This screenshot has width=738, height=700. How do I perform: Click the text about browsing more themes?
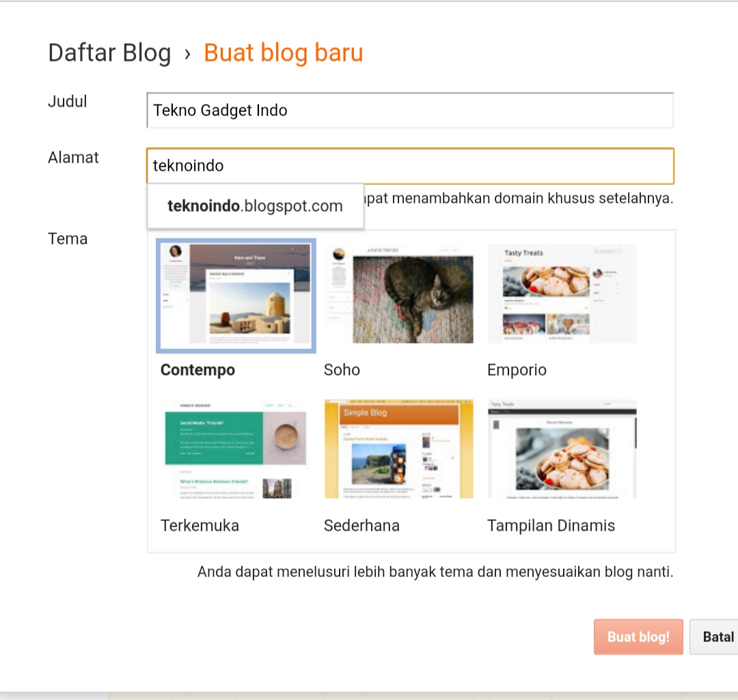click(x=435, y=572)
